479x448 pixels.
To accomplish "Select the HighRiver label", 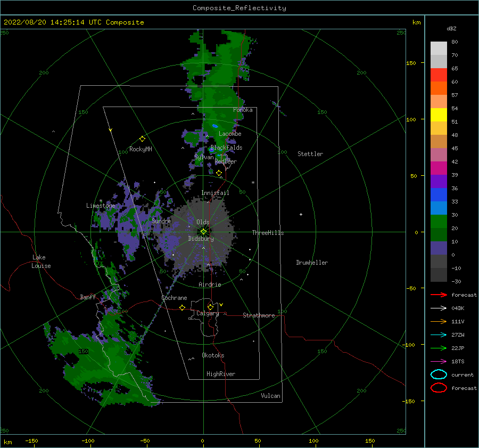I will click(220, 374).
